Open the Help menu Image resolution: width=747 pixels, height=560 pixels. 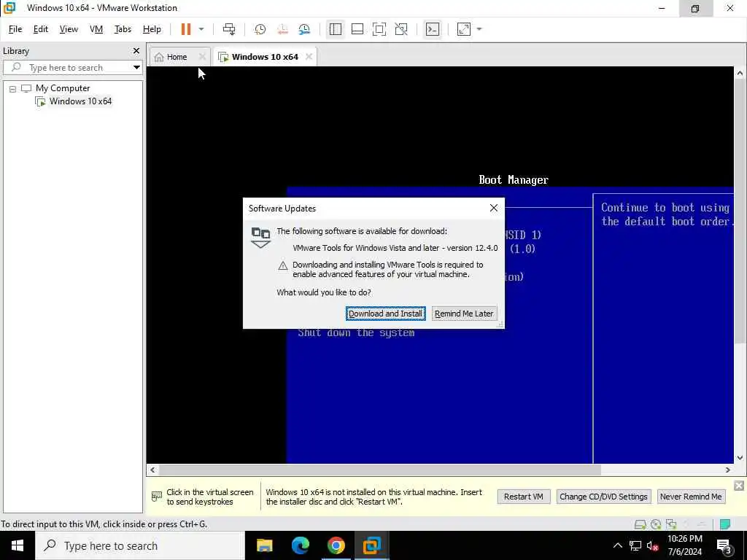click(152, 29)
